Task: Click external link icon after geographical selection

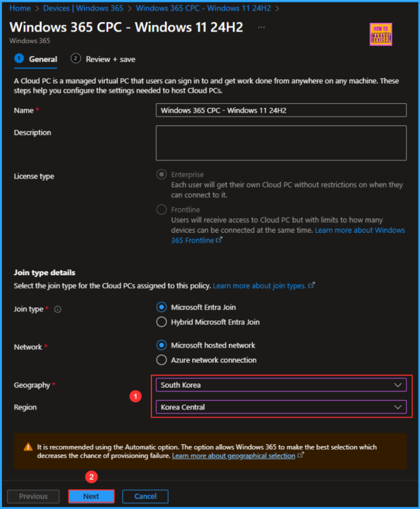Action: 301,455
